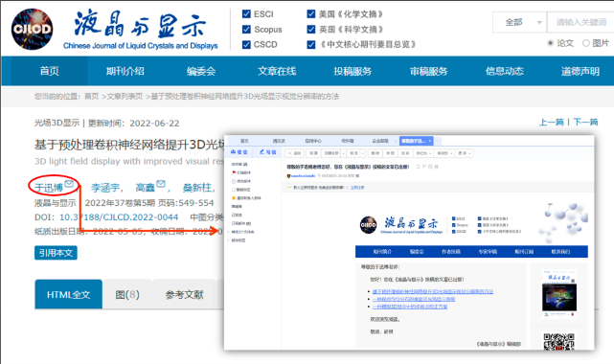
Task: Toggle the ESCI checkbox in header
Action: click(246, 14)
